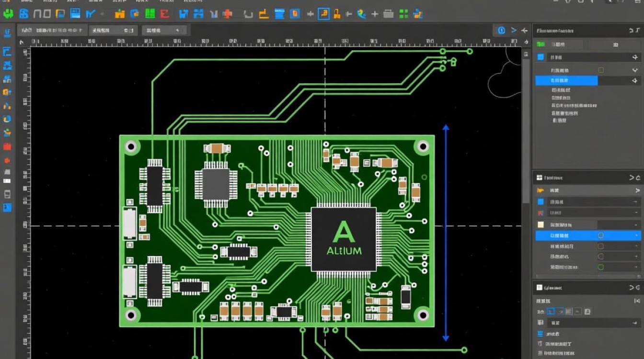This screenshot has width=644, height=359.
Task: Open the dropdown next to the pale yellow swatch
Action: [635, 224]
